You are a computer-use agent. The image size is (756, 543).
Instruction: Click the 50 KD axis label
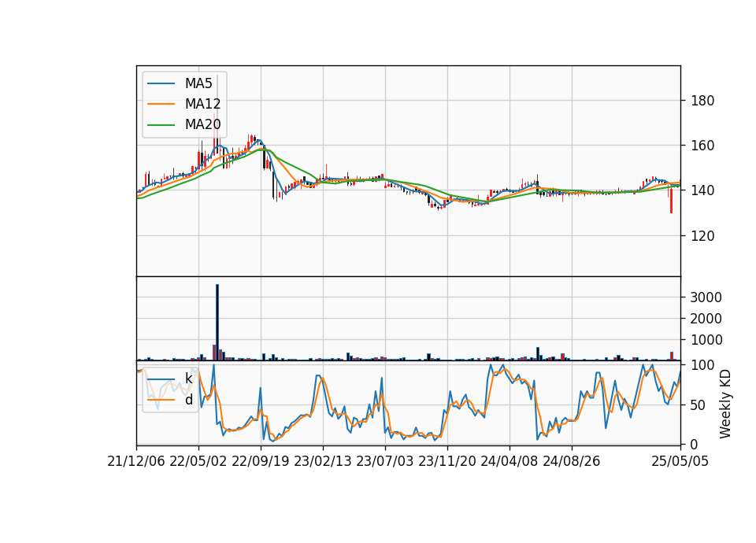(x=699, y=405)
